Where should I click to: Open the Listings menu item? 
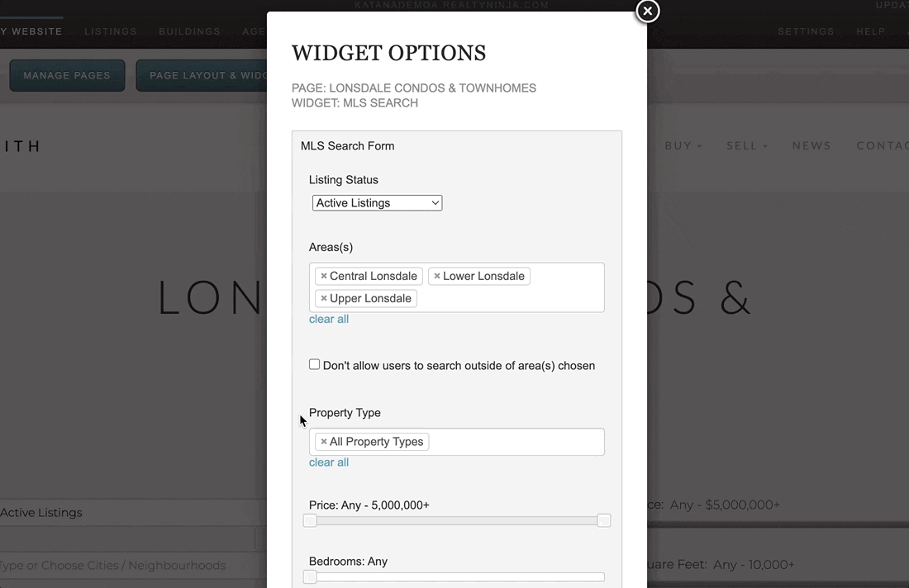coord(111,31)
